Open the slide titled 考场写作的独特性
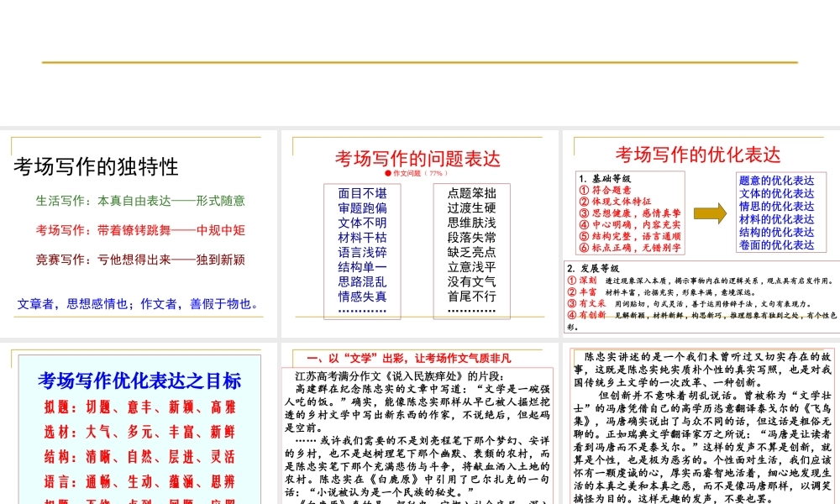Image resolution: width=840 pixels, height=504 pixels. [139, 234]
